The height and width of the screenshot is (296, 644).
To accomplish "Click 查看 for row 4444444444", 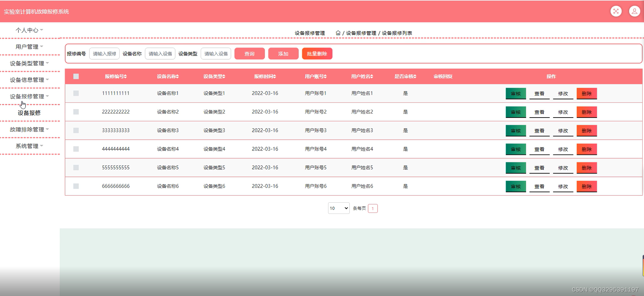I will (539, 149).
